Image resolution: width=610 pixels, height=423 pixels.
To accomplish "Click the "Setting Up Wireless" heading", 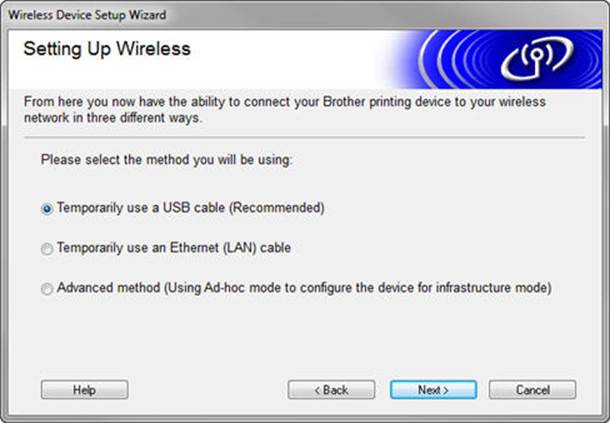I will (x=107, y=49).
